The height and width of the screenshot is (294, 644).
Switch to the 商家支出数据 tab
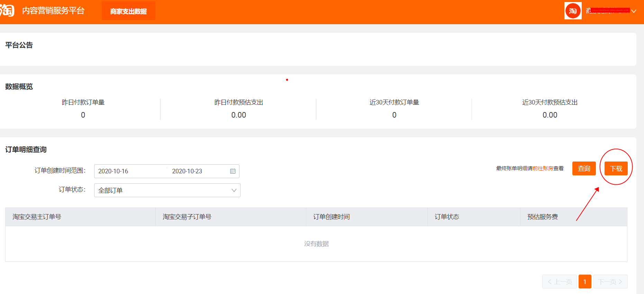tap(128, 11)
